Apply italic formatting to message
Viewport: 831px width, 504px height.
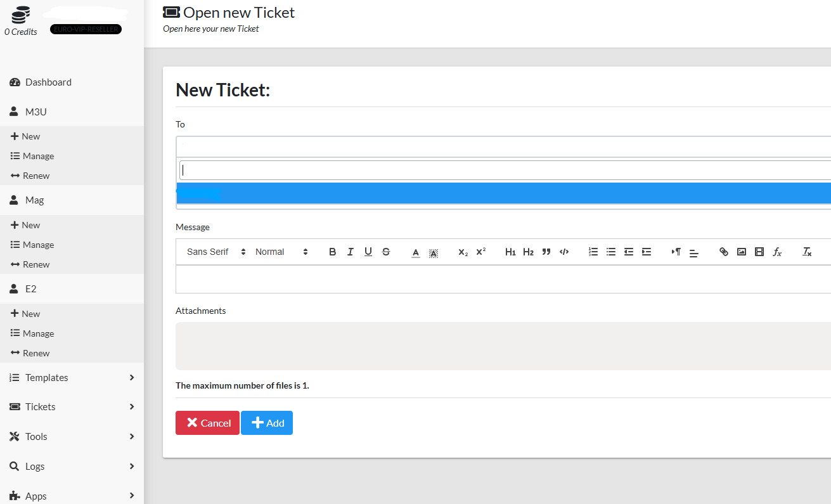[350, 252]
